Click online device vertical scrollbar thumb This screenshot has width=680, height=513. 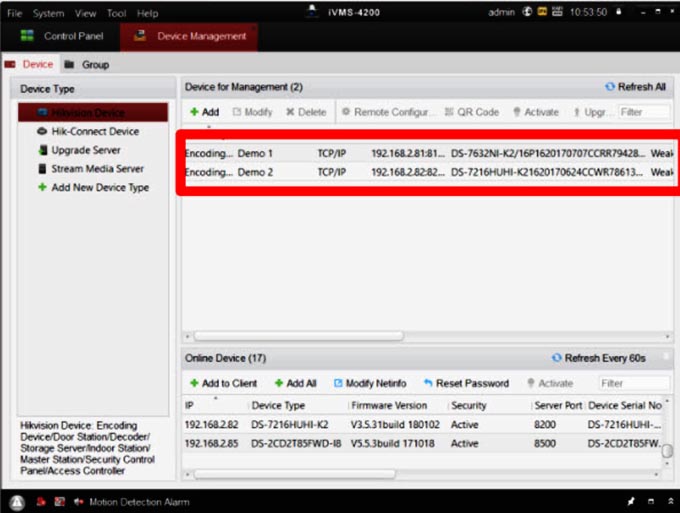point(667,451)
